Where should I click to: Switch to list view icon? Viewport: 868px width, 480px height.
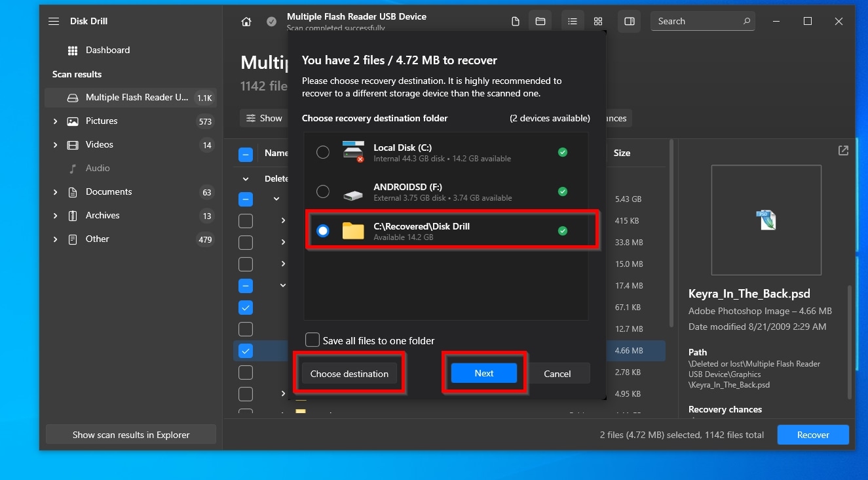(x=572, y=22)
